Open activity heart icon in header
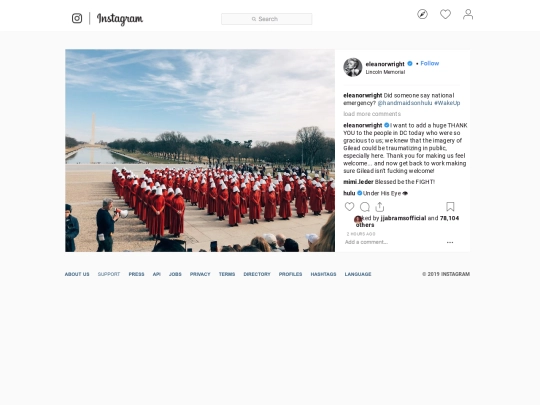This screenshot has width=540, height=405. (x=445, y=14)
